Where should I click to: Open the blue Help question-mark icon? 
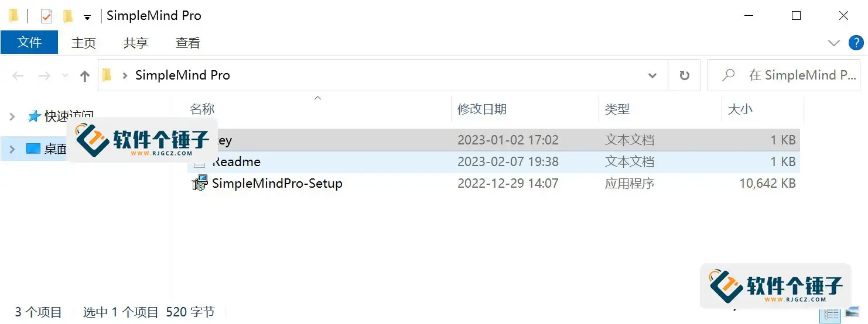tap(856, 43)
